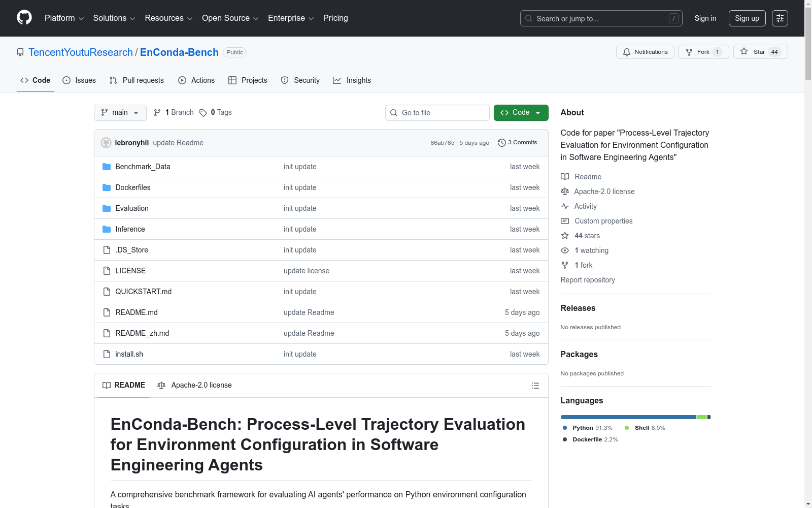Open the 3 Commits history link

518,143
